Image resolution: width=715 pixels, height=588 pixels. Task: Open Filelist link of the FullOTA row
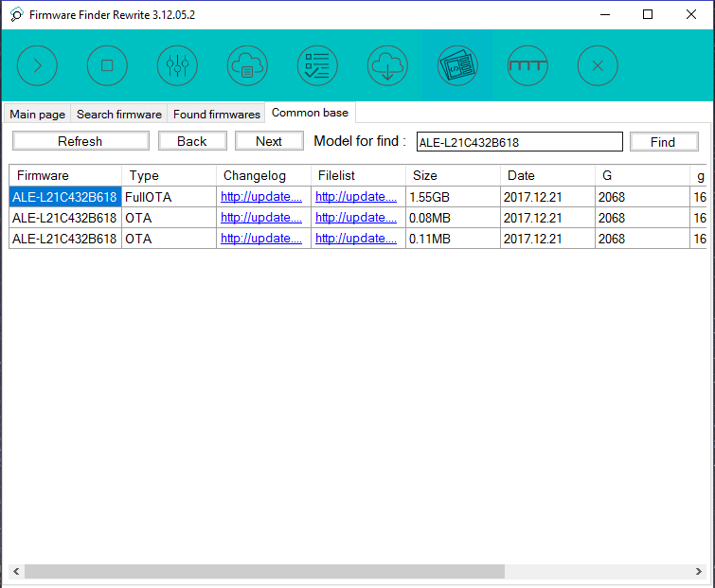click(x=356, y=197)
